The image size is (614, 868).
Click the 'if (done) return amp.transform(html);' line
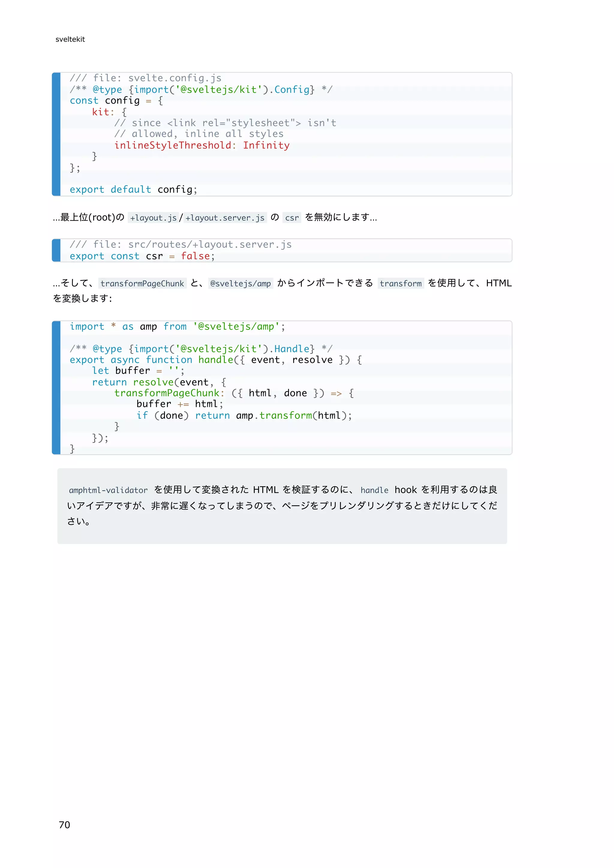[244, 415]
